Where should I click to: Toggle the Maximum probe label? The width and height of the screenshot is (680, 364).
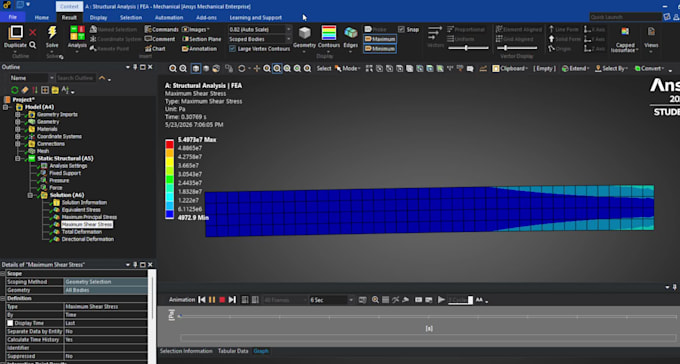379,39
